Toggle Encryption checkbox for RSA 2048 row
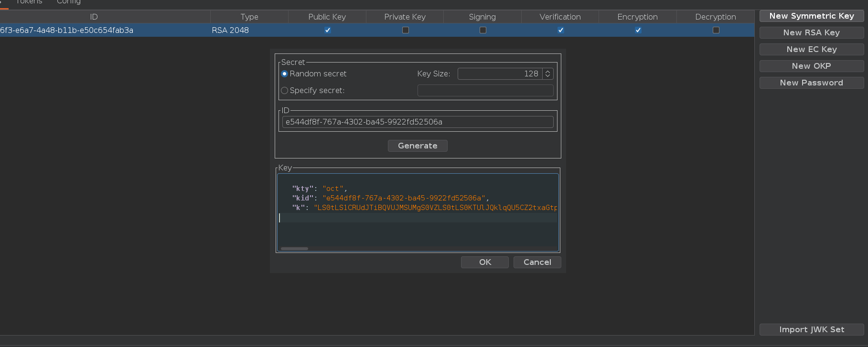Image resolution: width=868 pixels, height=347 pixels. 638,30
